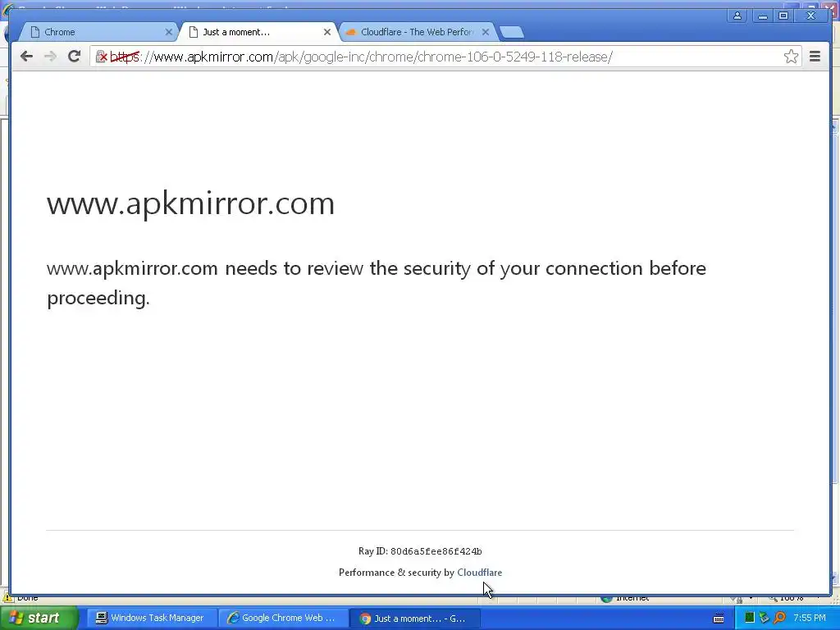Image resolution: width=840 pixels, height=630 pixels.
Task: Select the Just a moment tab
Action: [258, 32]
